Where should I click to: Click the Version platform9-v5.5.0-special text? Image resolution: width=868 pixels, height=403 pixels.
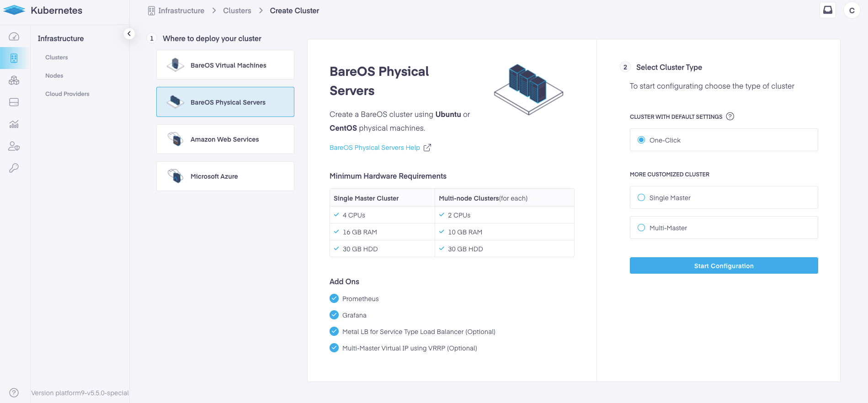click(80, 393)
